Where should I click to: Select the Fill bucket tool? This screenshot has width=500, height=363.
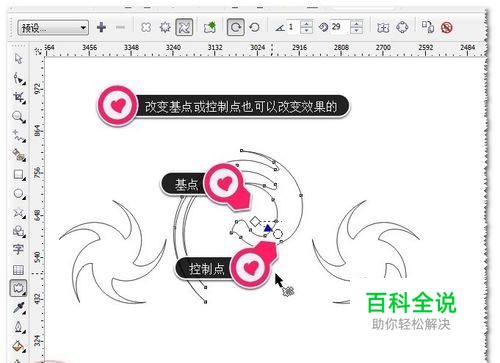[x=19, y=346]
